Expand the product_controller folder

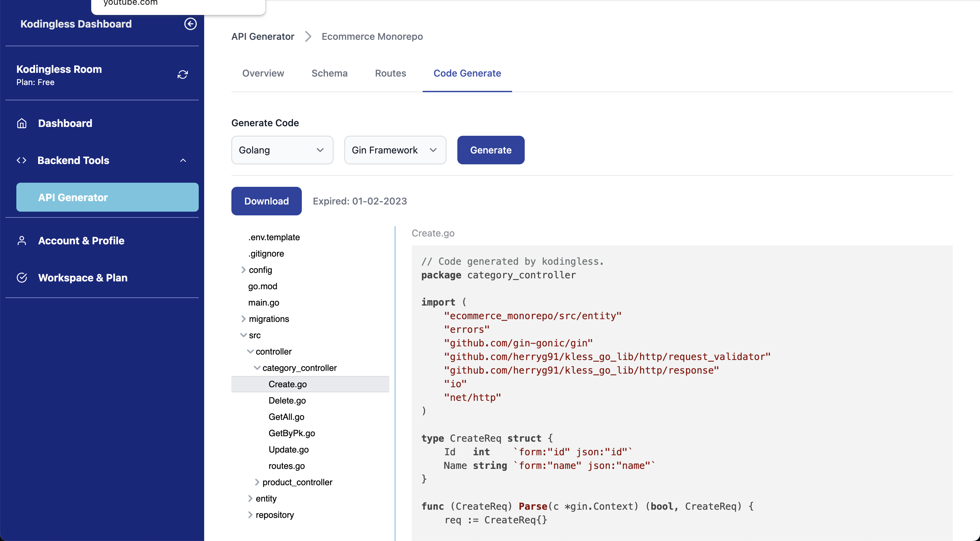click(x=257, y=482)
